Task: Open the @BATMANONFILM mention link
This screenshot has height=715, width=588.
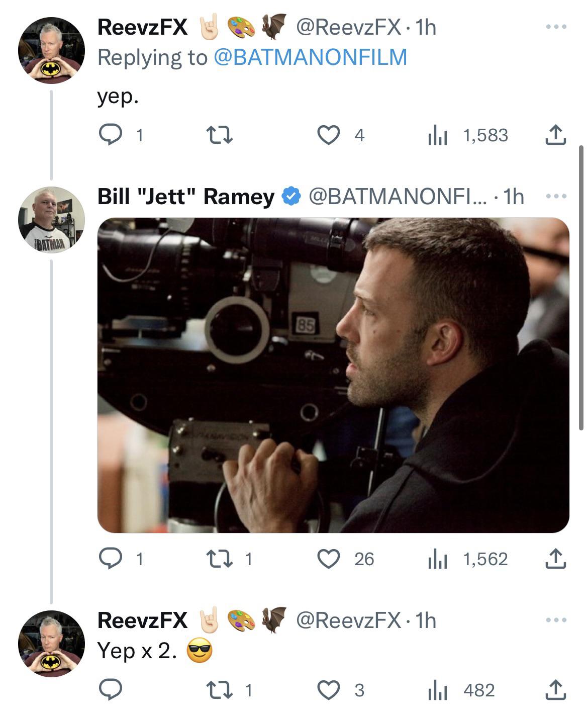Action: coord(312,59)
